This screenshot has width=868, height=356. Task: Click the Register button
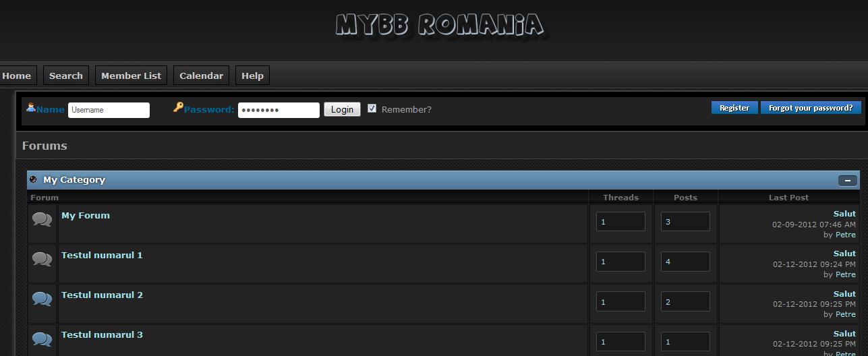[x=734, y=108]
